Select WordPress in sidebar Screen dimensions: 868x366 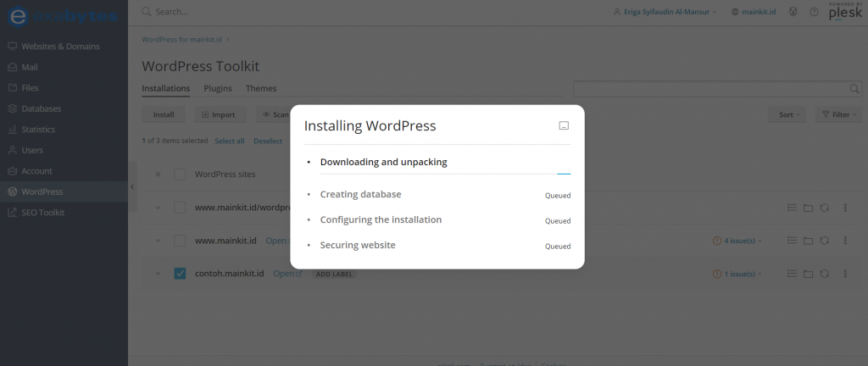point(64,191)
